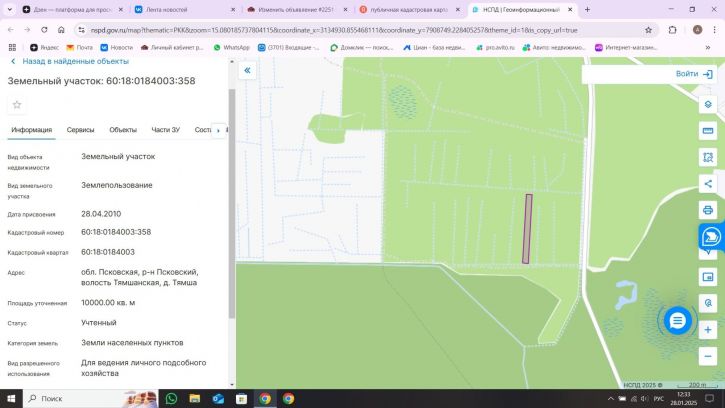The image size is (725, 408).
Task: Open the round chat support bubble
Action: click(677, 320)
